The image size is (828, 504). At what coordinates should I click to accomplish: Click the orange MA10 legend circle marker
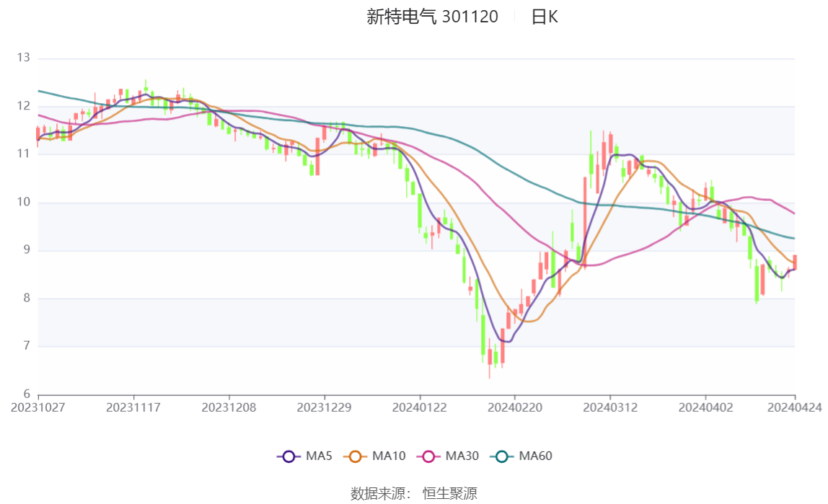(x=356, y=456)
